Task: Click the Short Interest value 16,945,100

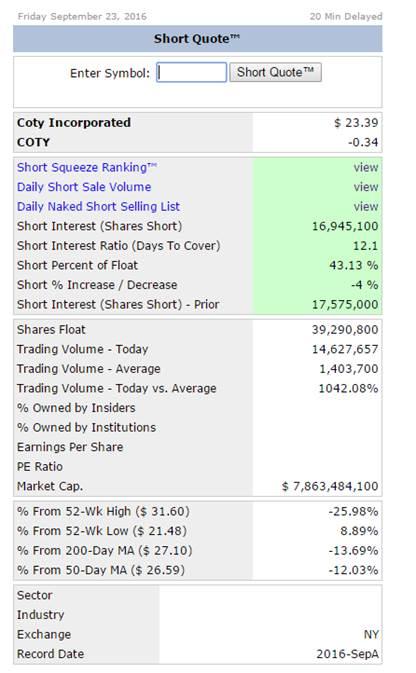Action: point(345,226)
